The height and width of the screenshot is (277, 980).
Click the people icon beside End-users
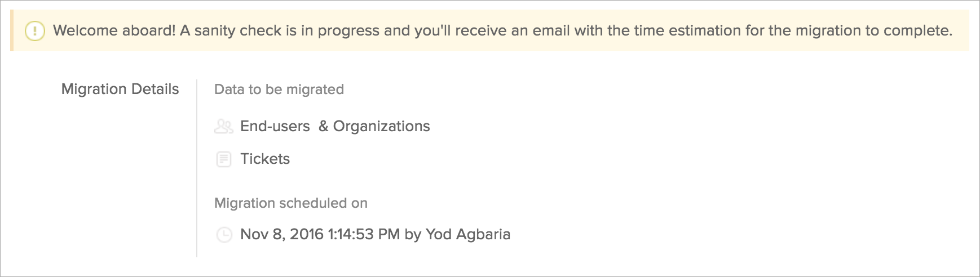pos(224,127)
